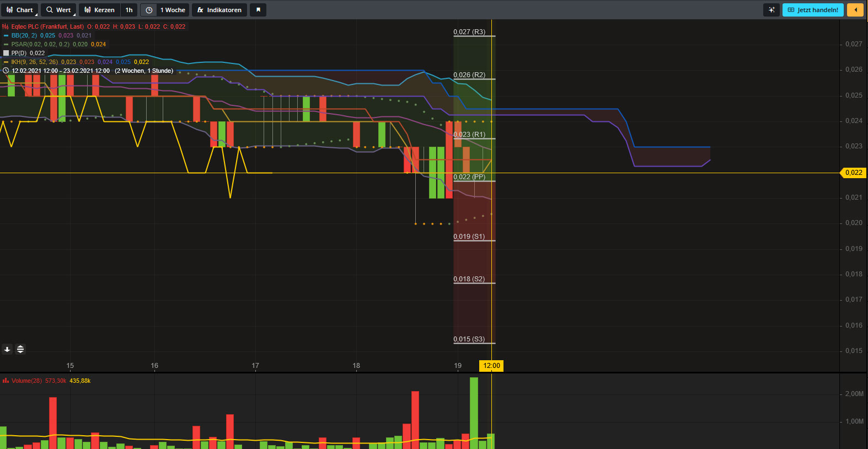The height and width of the screenshot is (449, 868).
Task: Collapse the side panel with the orange arrow
Action: coord(855,10)
